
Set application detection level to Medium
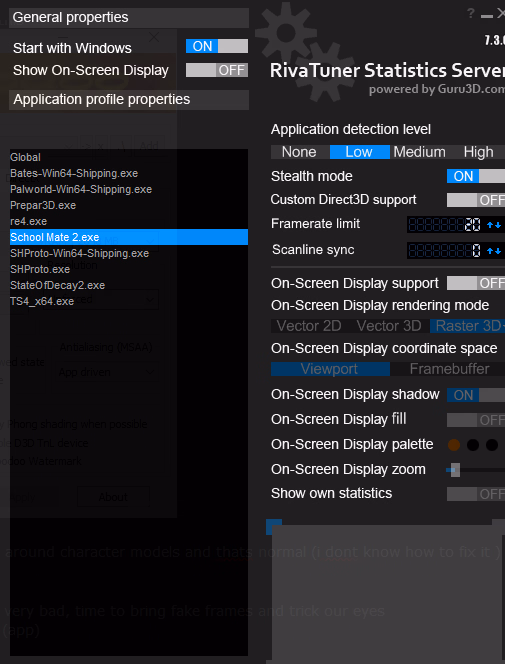419,152
